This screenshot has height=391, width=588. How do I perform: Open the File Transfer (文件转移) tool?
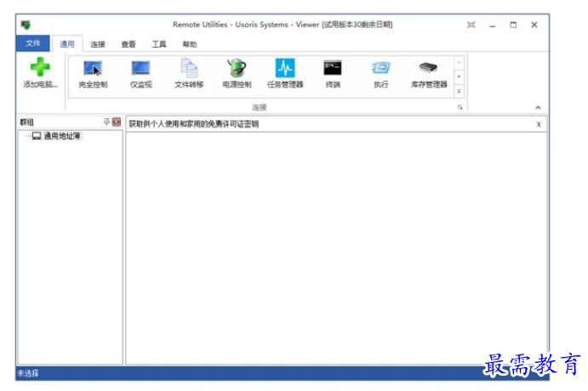(189, 74)
